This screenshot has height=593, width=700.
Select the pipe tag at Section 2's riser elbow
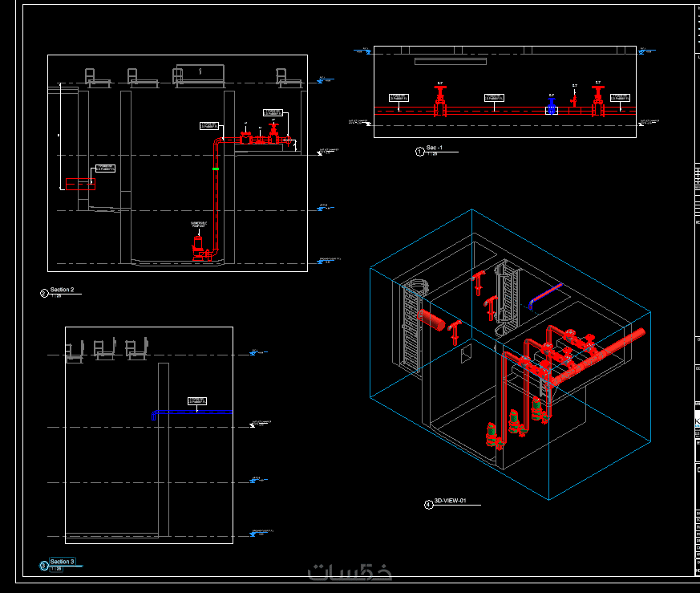click(209, 126)
